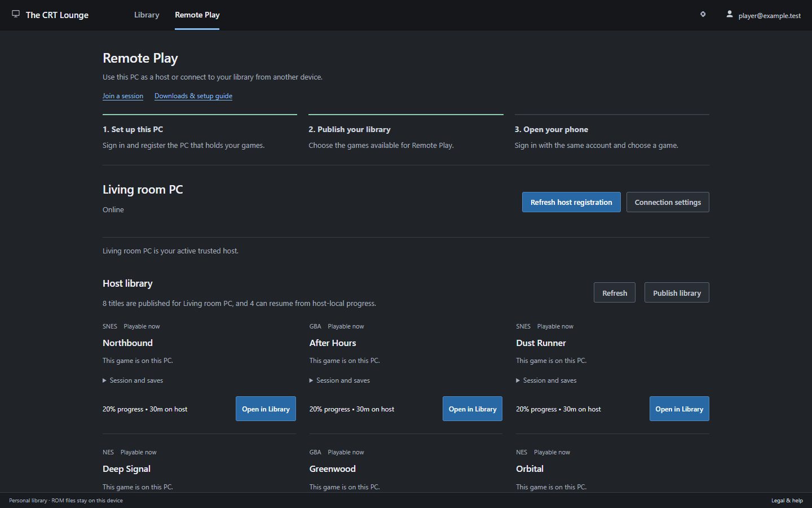812x508 pixels.
Task: Click Northbound's 20% progress text
Action: coord(145,409)
